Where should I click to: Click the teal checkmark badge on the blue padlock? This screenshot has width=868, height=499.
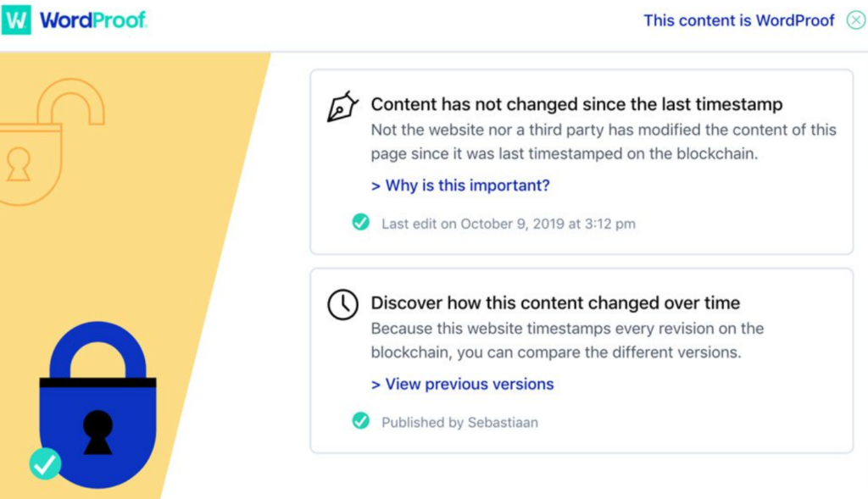47,463
